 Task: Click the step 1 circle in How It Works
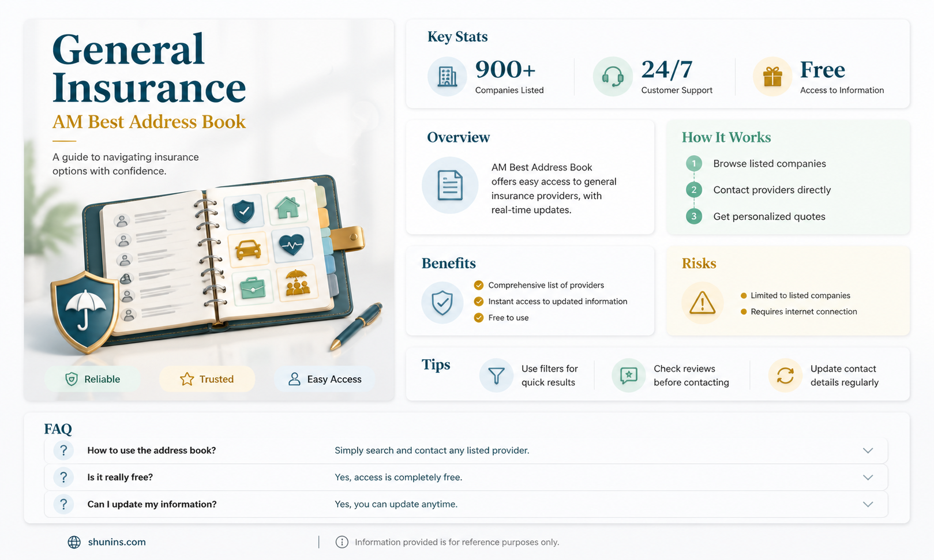tap(694, 164)
